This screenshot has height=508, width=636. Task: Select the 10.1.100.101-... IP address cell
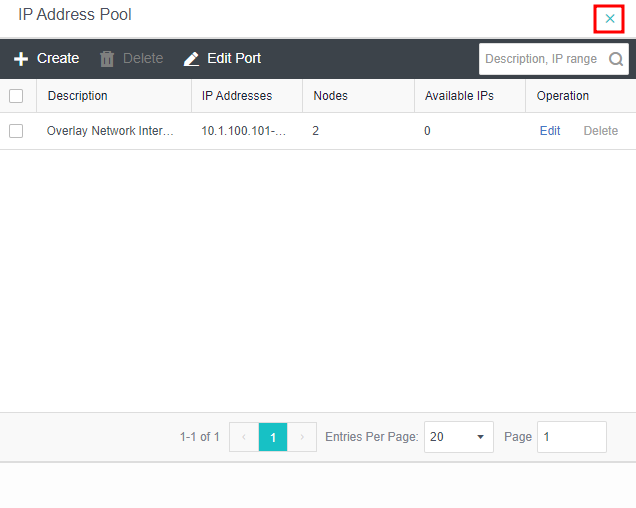coord(243,131)
